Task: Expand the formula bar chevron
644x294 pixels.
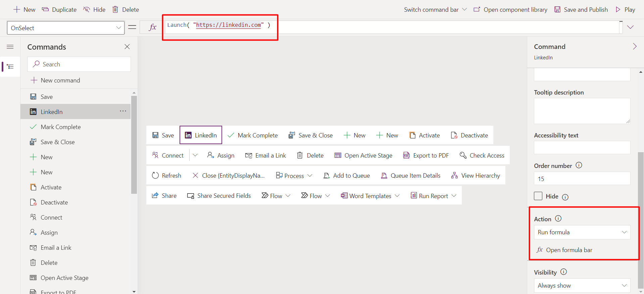Action: (x=630, y=27)
